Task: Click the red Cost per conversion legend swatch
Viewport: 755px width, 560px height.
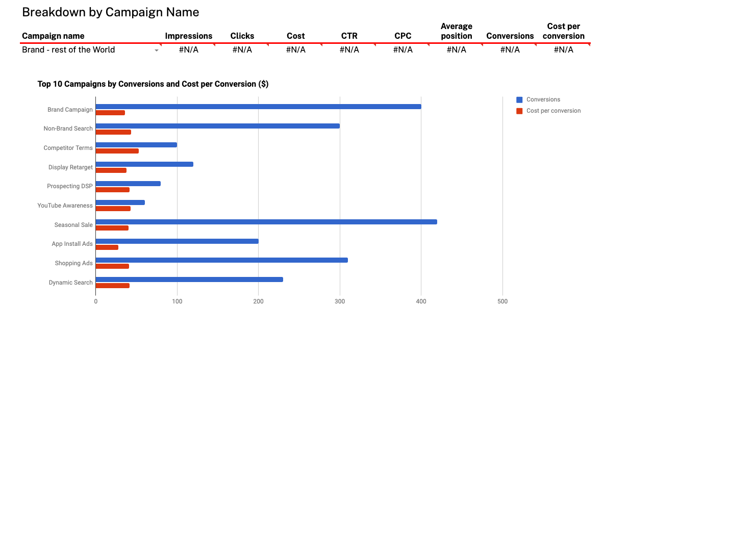Action: (519, 111)
